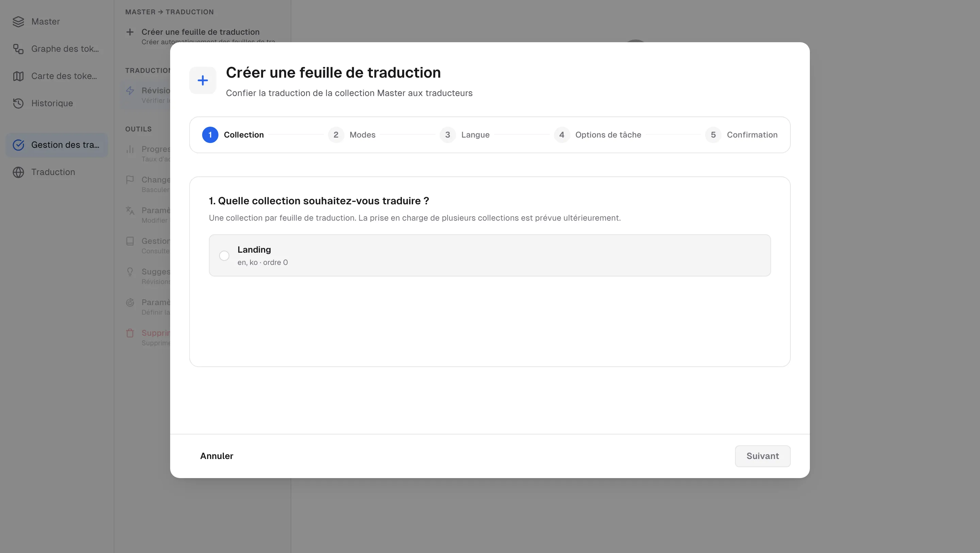Viewport: 980px width, 553px height.
Task: Click the language translate settings icon
Action: [x=130, y=210]
